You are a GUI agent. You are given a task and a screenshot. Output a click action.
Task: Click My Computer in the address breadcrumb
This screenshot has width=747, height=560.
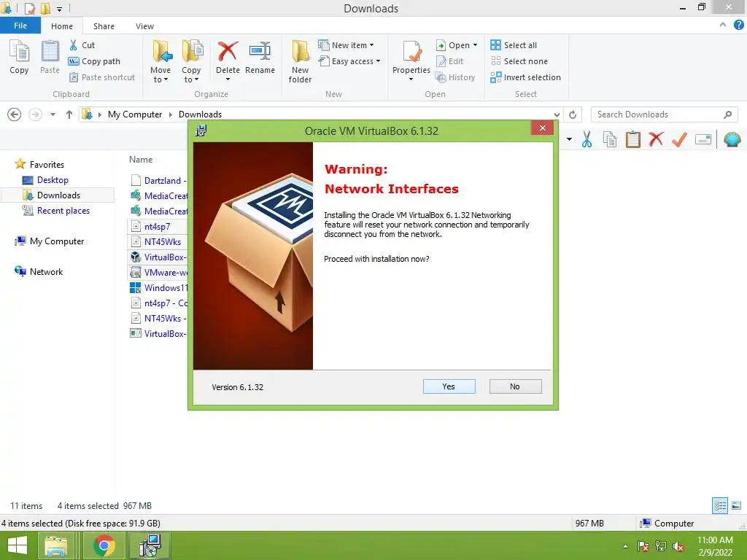(x=135, y=114)
